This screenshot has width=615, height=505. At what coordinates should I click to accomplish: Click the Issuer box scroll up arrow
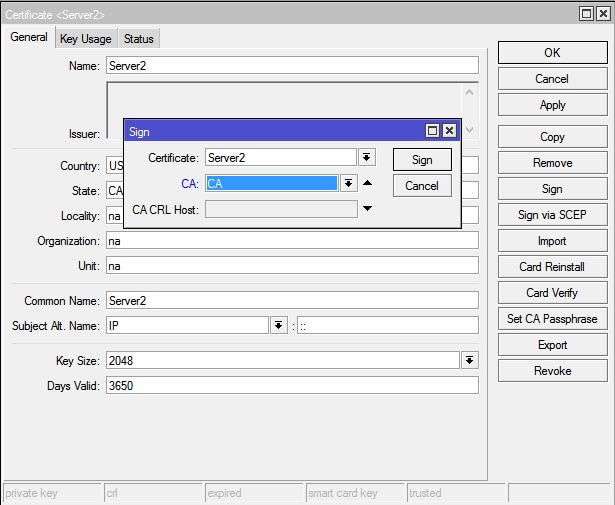(x=469, y=93)
